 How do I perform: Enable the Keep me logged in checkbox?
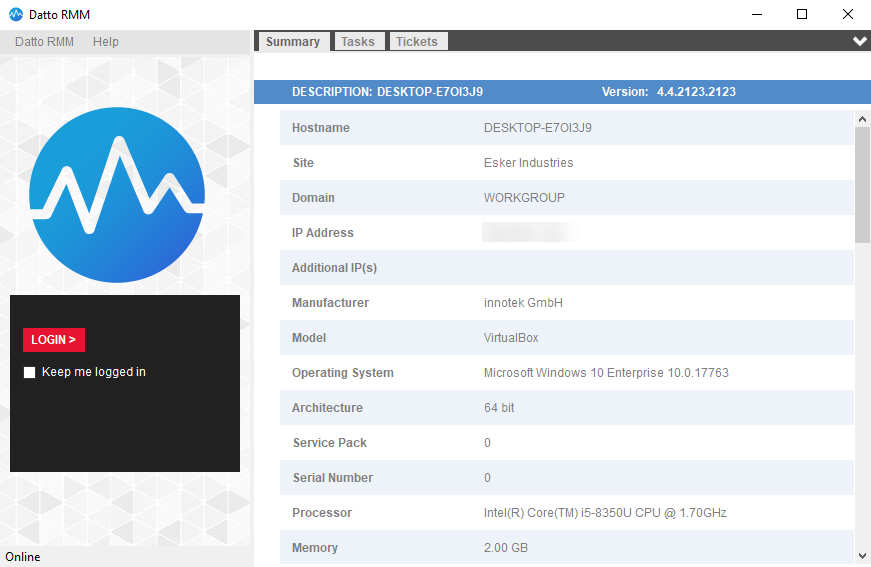click(x=29, y=372)
